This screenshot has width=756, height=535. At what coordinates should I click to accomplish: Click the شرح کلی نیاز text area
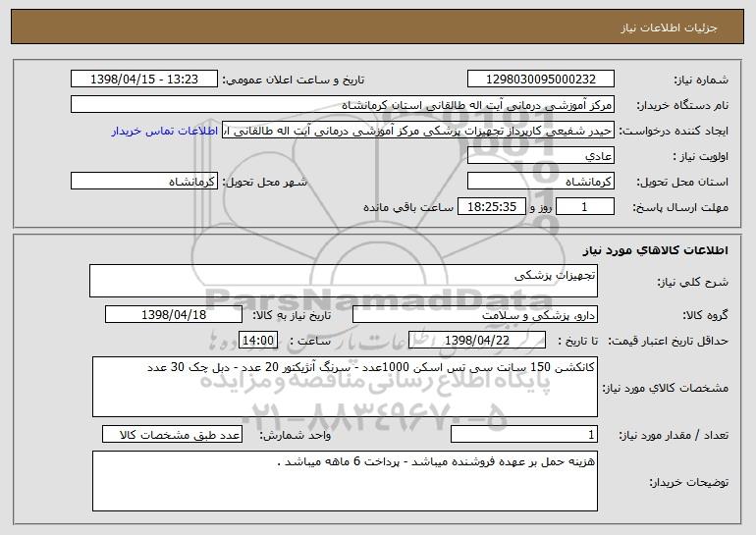(344, 281)
